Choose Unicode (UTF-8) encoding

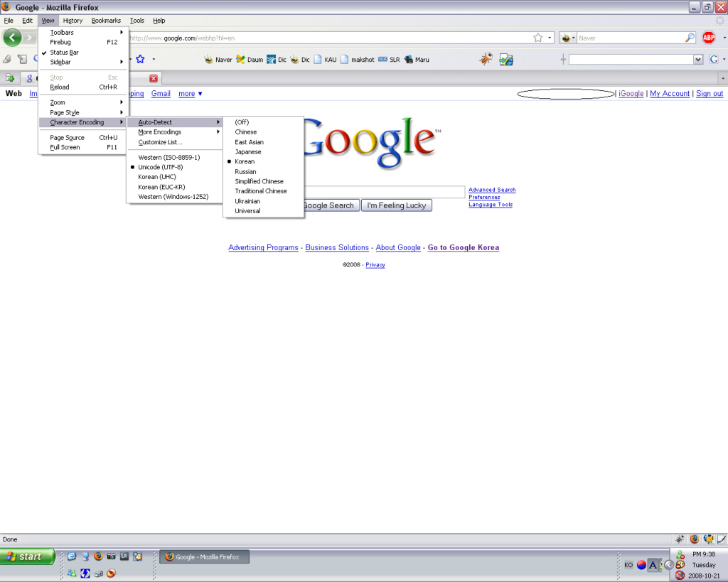[x=175, y=167]
